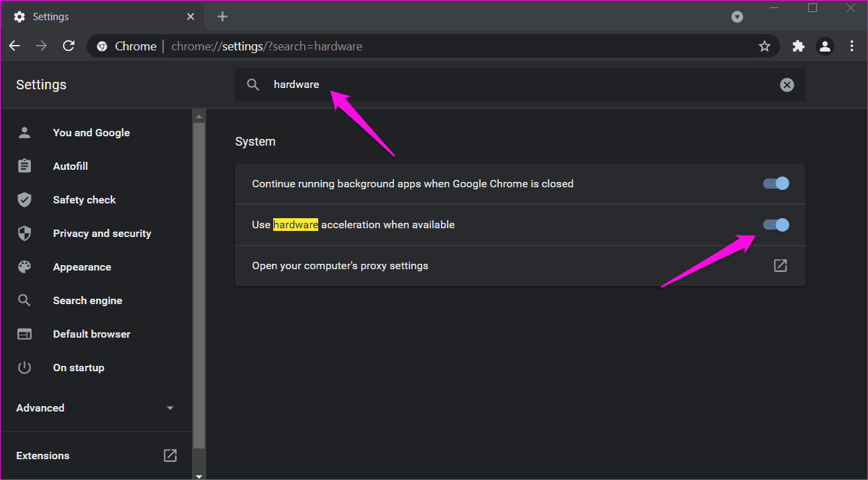Open Default browser settings
Screen dimensions: 868x480
pos(92,334)
